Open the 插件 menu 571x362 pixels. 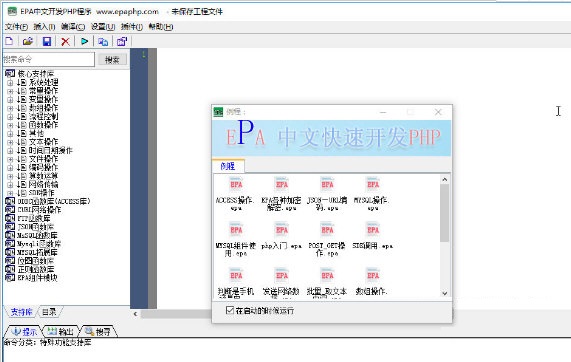coord(132,27)
